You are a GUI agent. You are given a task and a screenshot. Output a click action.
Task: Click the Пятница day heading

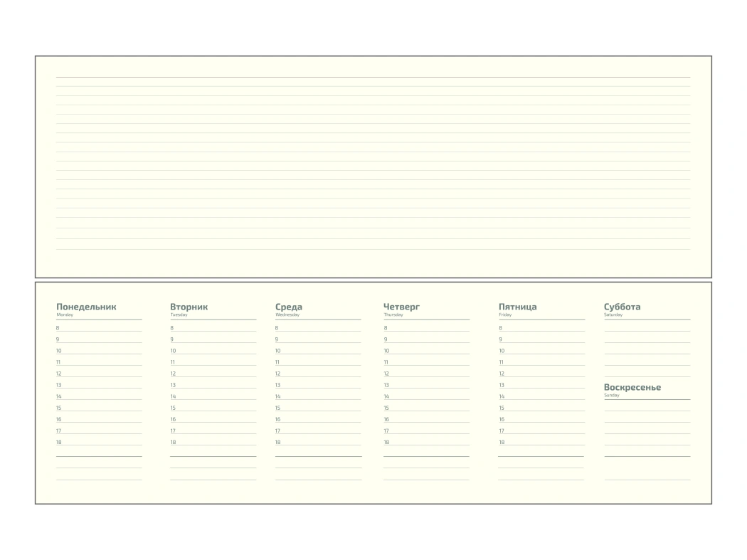pos(518,307)
